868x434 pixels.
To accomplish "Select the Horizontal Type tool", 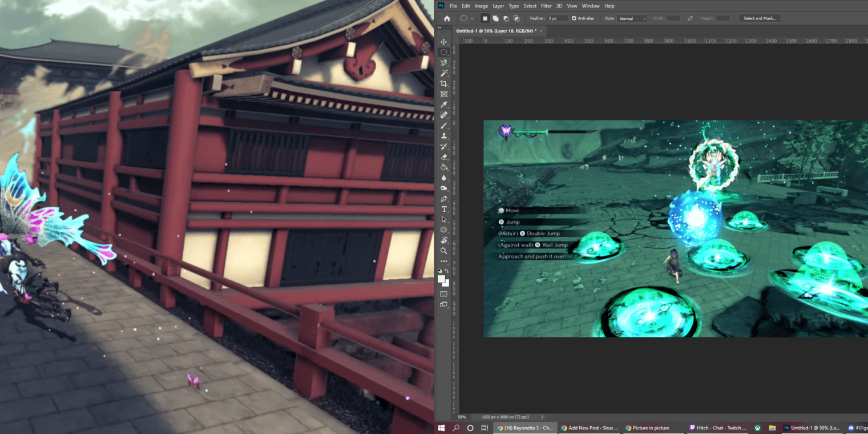I will (444, 209).
